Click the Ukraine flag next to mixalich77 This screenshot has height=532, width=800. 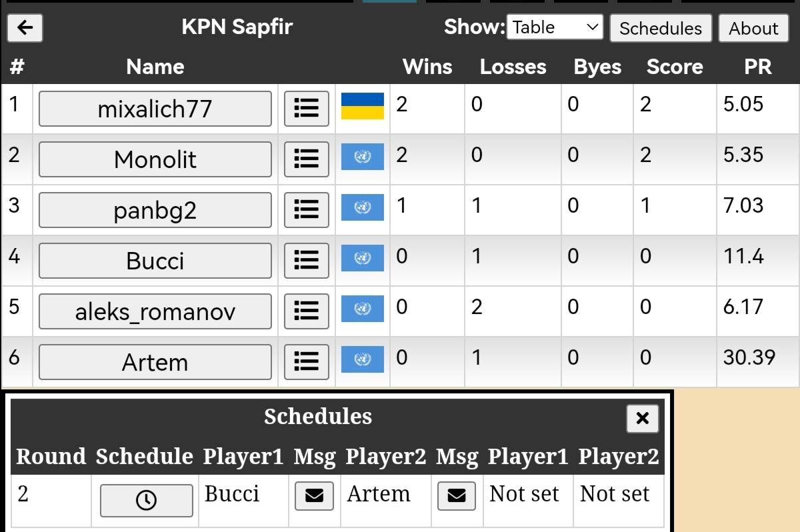[x=363, y=106]
